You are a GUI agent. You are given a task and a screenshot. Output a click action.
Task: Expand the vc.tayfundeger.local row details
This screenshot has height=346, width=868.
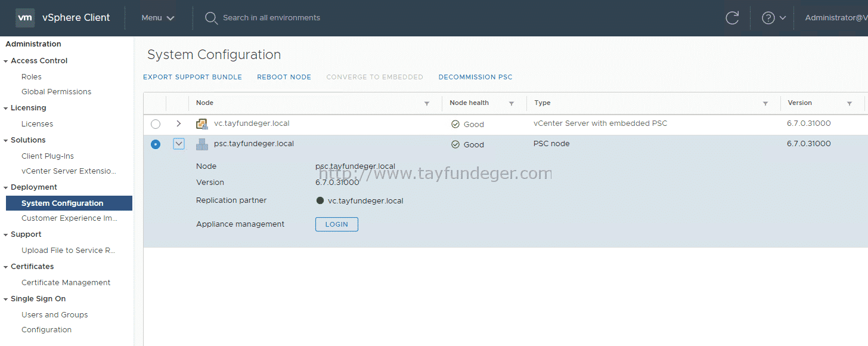click(178, 123)
